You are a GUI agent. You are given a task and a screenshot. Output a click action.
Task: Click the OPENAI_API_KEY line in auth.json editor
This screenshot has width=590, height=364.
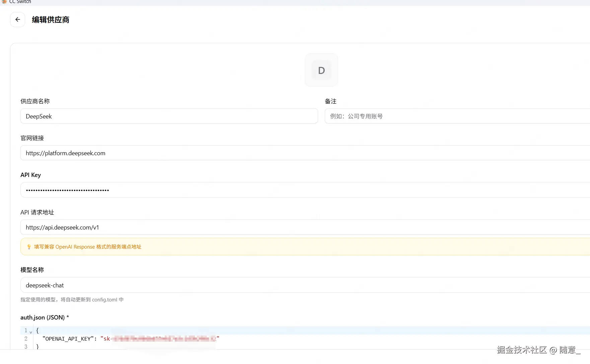click(131, 339)
